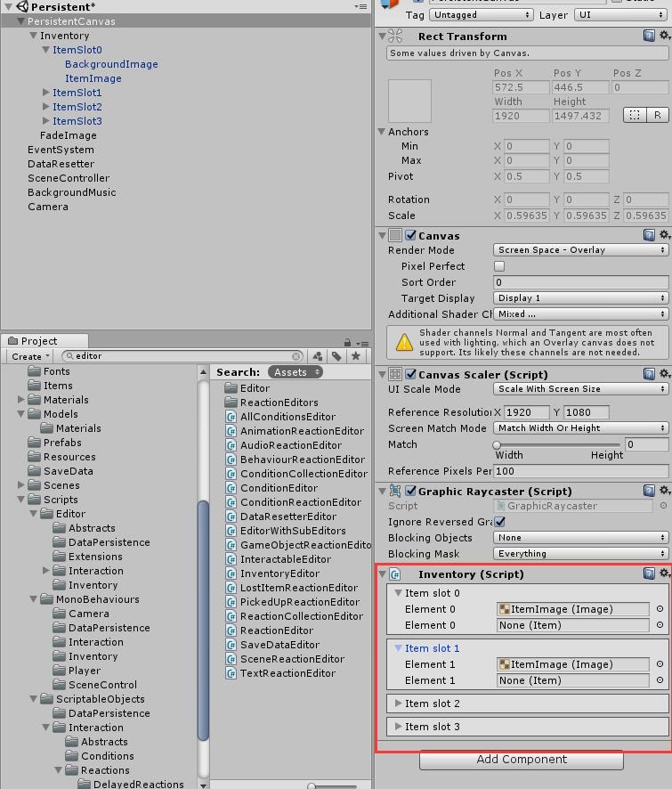Open object picker for Item slot 0 ItemImage
The height and width of the screenshot is (789, 672).
[660, 610]
